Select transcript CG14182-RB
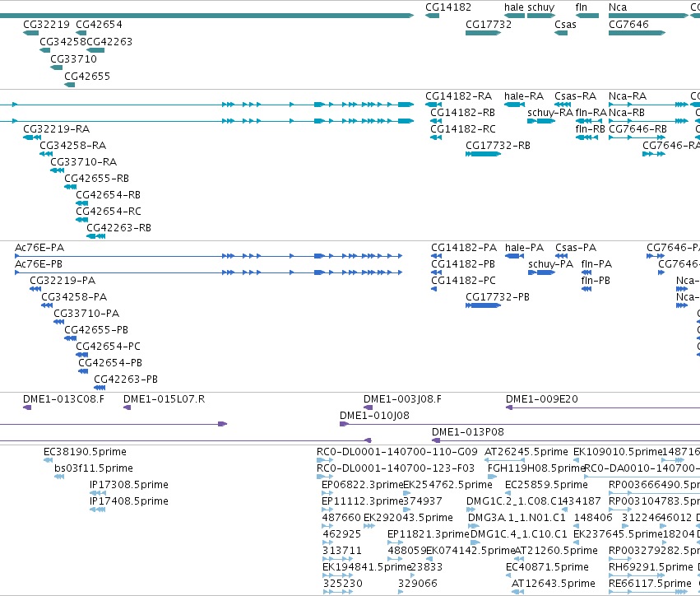Image resolution: width=700 pixels, height=596 pixels. point(462,113)
